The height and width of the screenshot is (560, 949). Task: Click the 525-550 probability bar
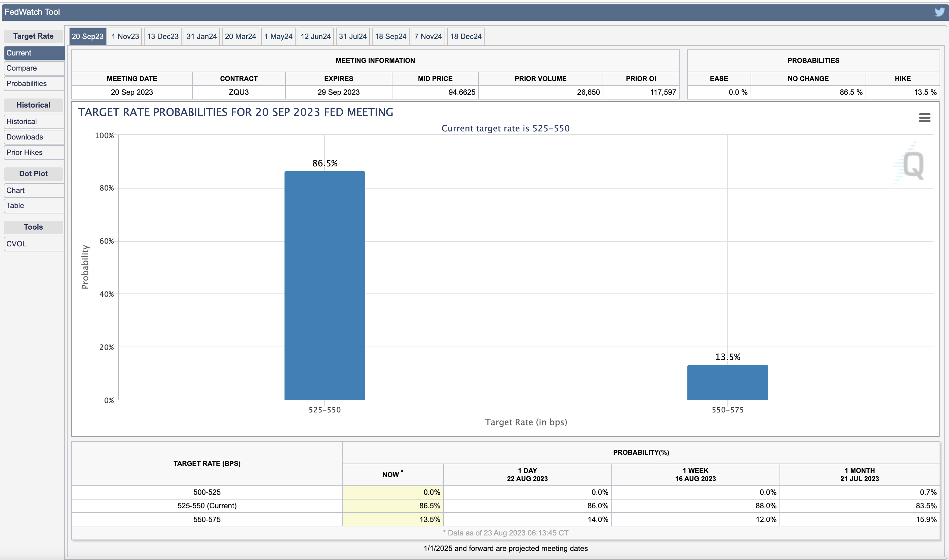pos(325,285)
